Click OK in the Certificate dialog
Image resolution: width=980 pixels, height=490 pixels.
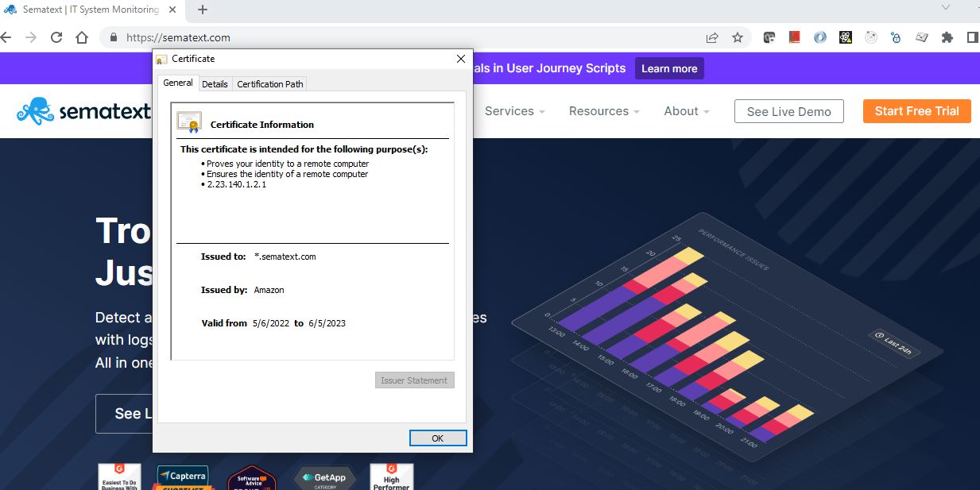438,438
